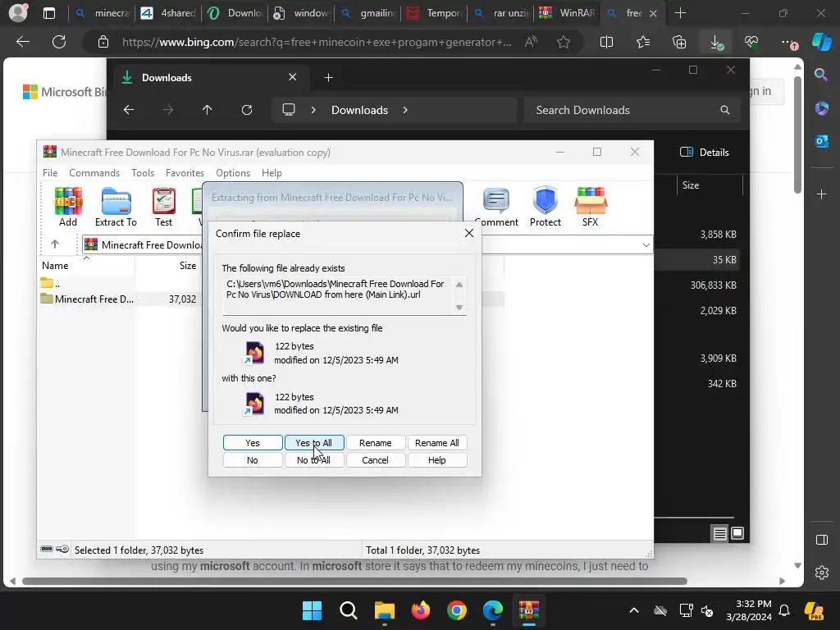Switch to the 4shared browser tab
Viewport: 840px width, 630px height.
(x=168, y=13)
